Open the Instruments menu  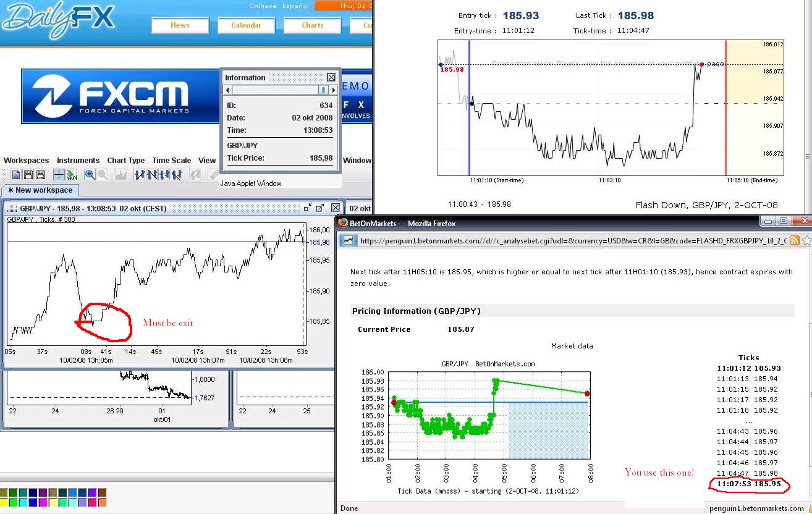(78, 160)
